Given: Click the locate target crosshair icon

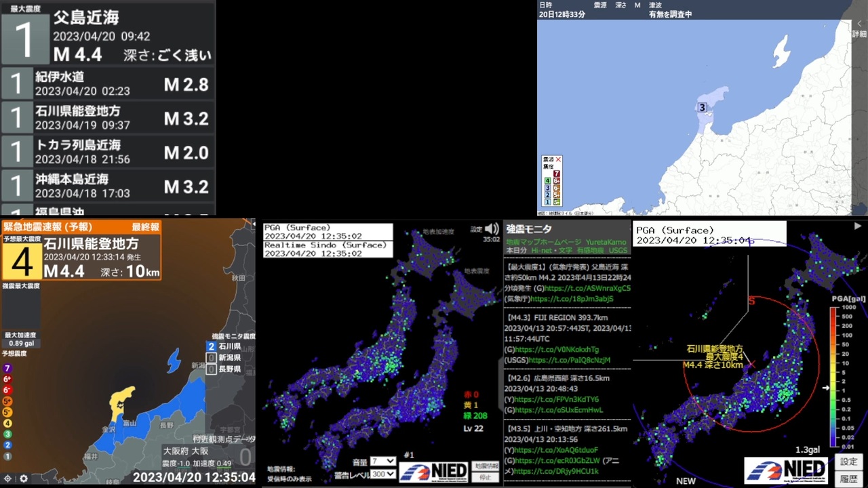Looking at the screenshot, I should [x=8, y=479].
